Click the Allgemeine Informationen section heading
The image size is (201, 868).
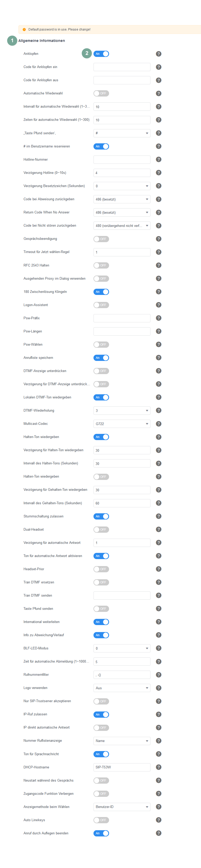tap(41, 41)
